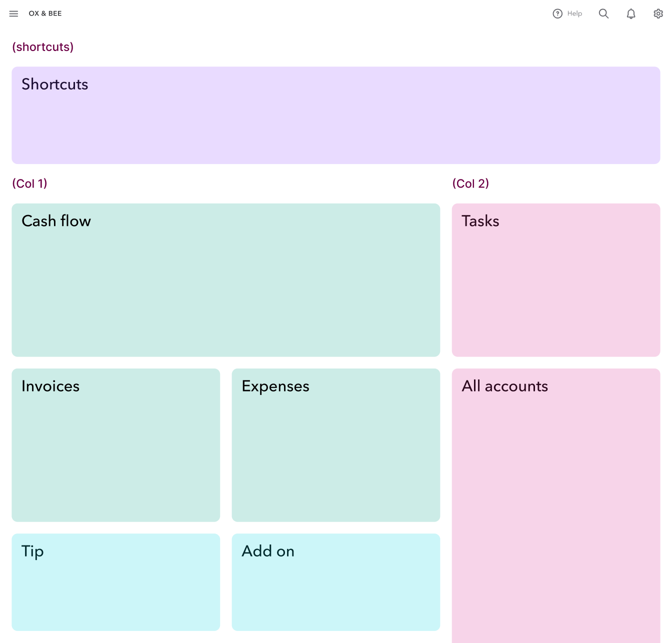Open settings with the gear icon
Image resolution: width=672 pixels, height=643 pixels.
pyautogui.click(x=658, y=13)
